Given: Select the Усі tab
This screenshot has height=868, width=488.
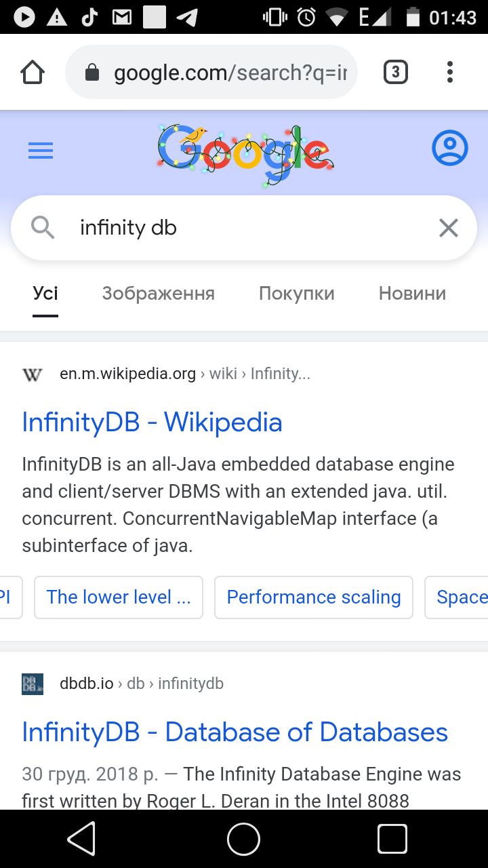Looking at the screenshot, I should click(45, 294).
